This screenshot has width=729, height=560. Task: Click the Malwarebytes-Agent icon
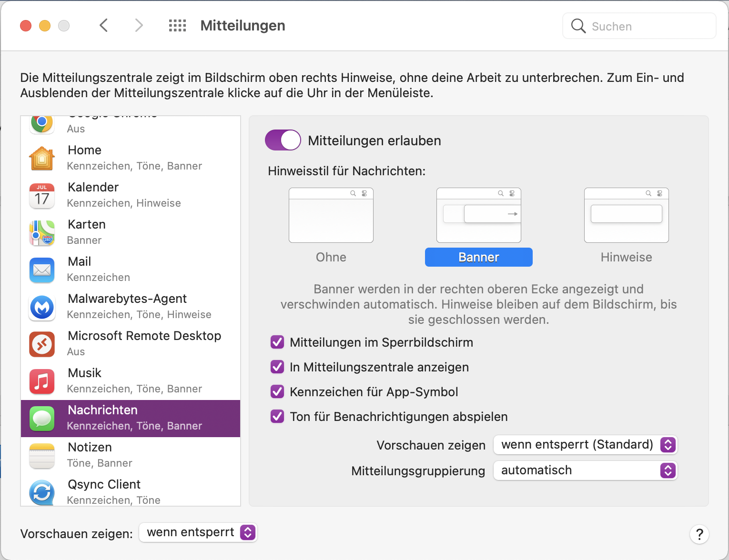(42, 307)
